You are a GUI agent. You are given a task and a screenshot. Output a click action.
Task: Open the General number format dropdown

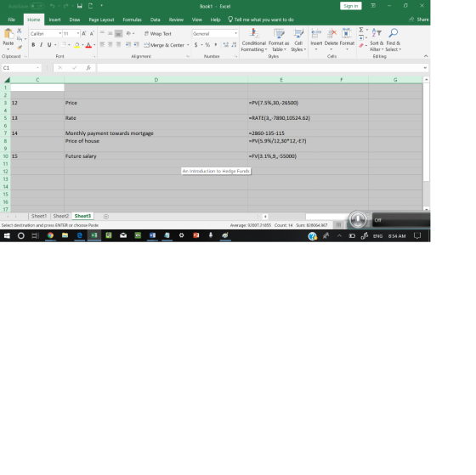(x=236, y=33)
